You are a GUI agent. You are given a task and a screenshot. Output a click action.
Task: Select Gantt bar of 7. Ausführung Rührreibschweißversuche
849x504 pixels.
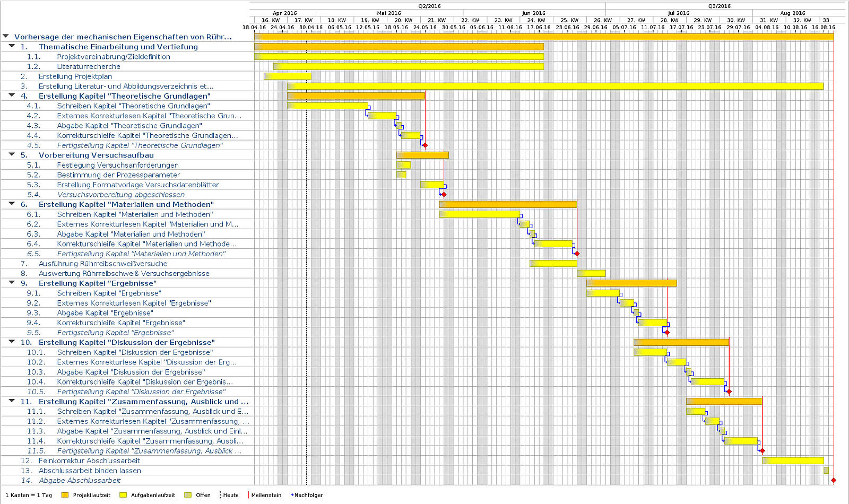(553, 263)
